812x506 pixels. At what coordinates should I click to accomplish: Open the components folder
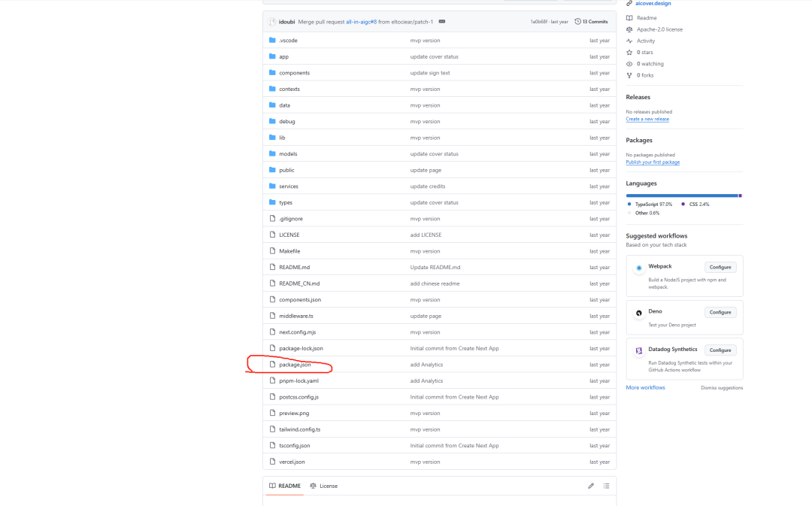pyautogui.click(x=294, y=73)
